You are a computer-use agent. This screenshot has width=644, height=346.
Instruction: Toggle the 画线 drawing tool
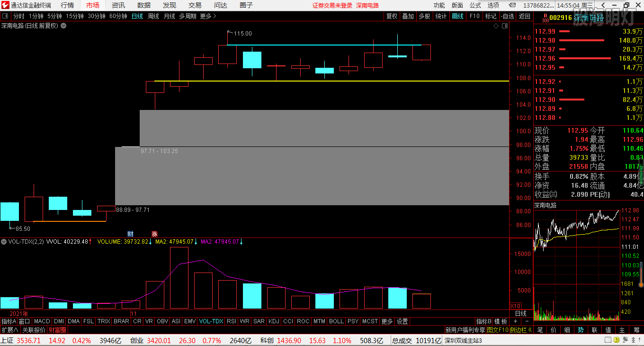(x=458, y=16)
